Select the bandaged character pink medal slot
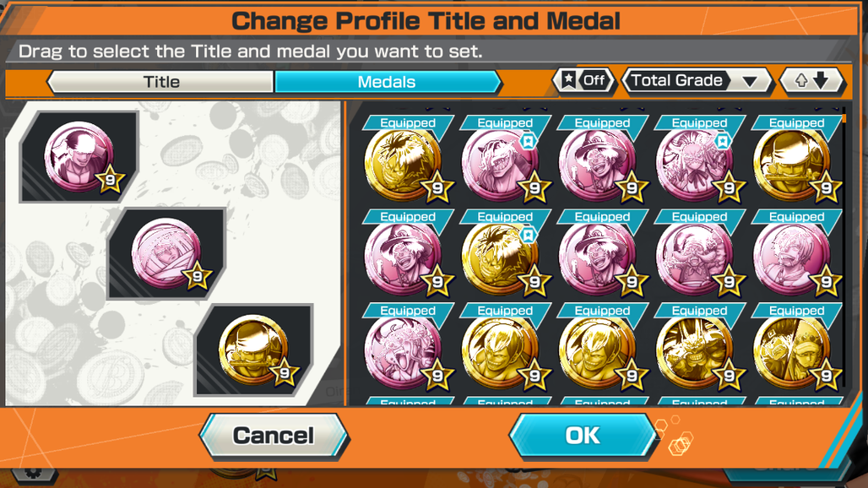 click(166, 254)
